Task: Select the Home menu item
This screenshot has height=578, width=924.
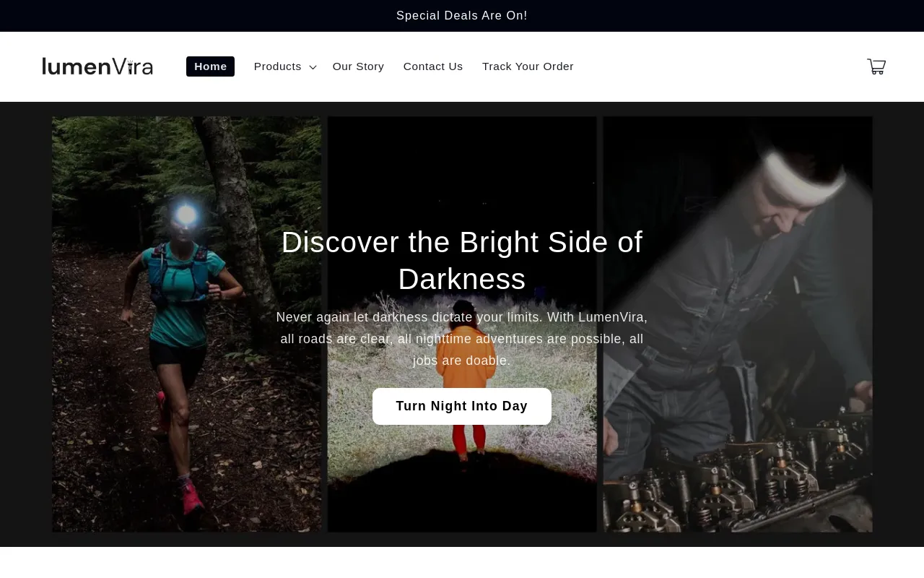Action: [210, 66]
